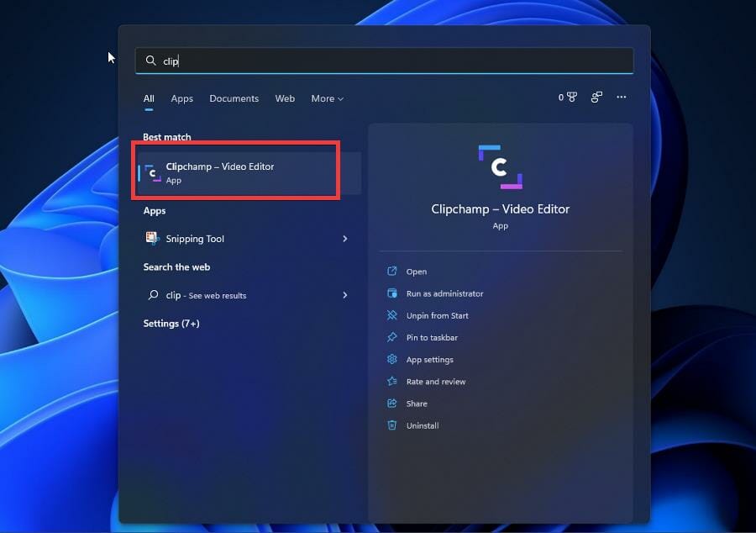Click Clipchamp – Video Editor title in preview pane
The height and width of the screenshot is (533, 756).
pyautogui.click(x=500, y=208)
